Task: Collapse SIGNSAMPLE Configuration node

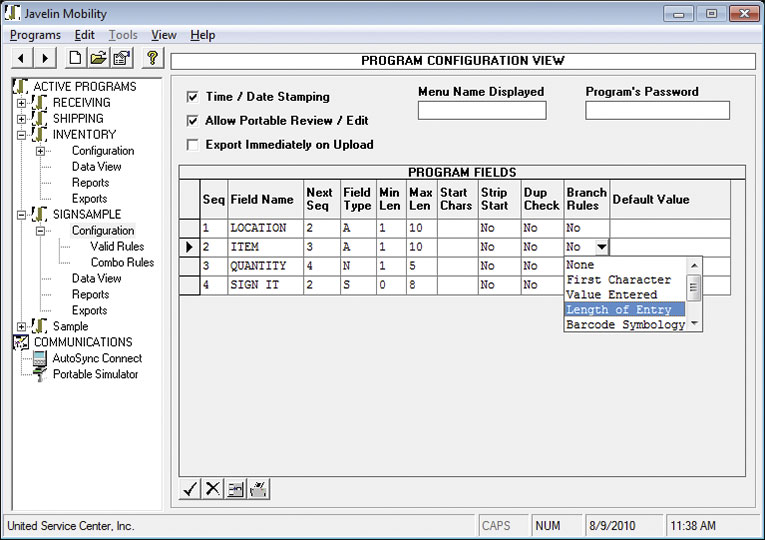Action: coord(40,231)
